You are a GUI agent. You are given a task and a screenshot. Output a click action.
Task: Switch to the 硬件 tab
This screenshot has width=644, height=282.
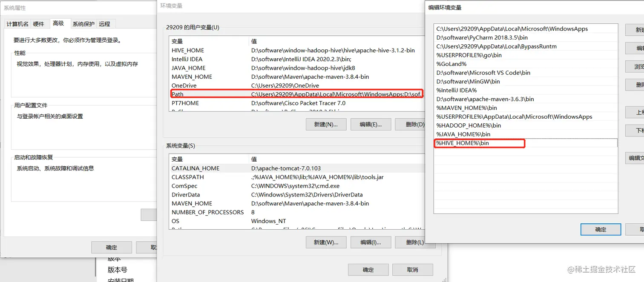click(39, 24)
